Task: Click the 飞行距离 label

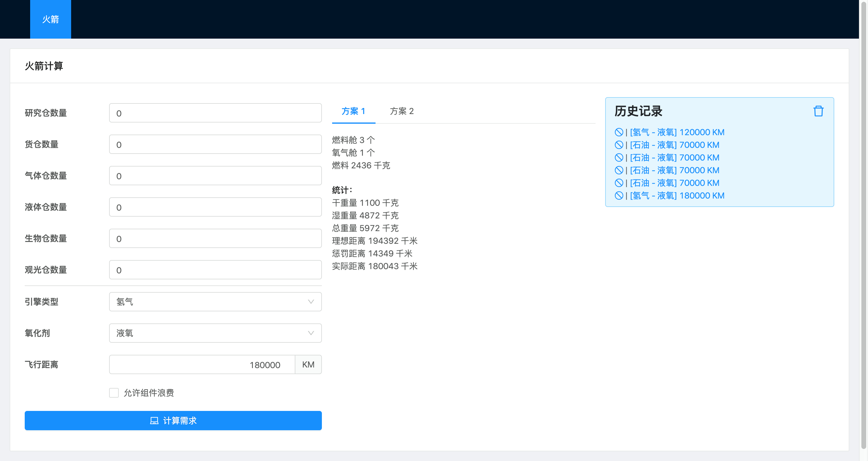Action: 42,364
